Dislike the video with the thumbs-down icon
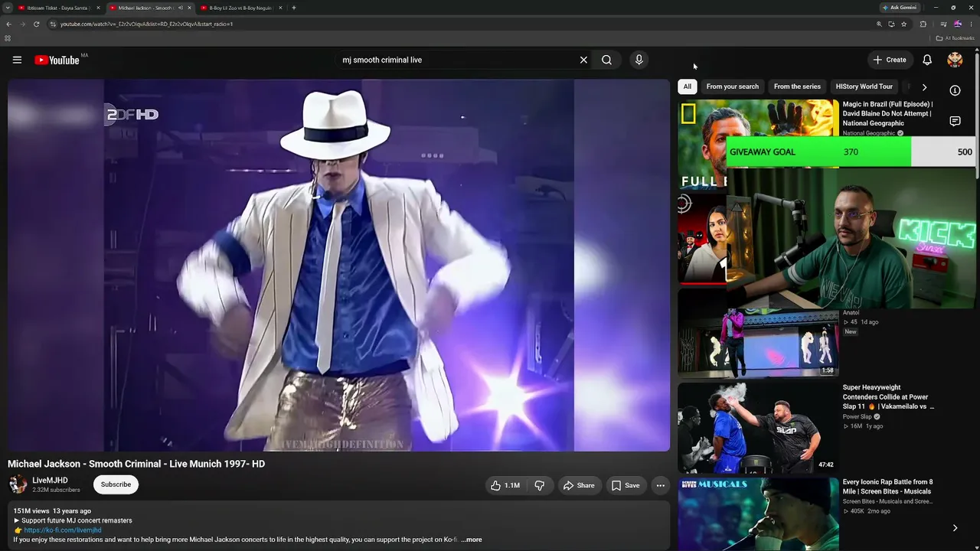This screenshot has height=551, width=980. coord(540,485)
